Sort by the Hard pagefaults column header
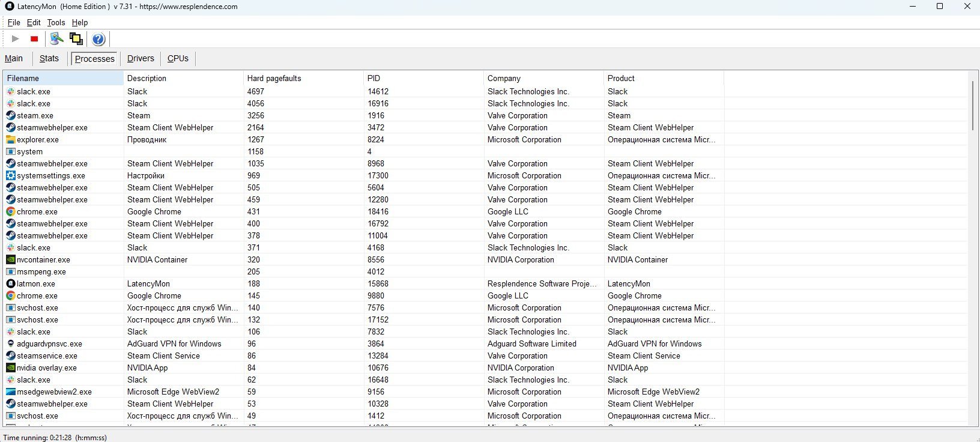The width and height of the screenshot is (980, 442). pos(274,78)
